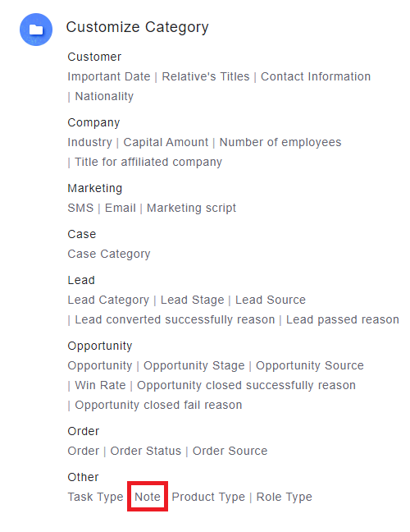The width and height of the screenshot is (410, 532).
Task: Select the Marketing script link
Action: [191, 208]
